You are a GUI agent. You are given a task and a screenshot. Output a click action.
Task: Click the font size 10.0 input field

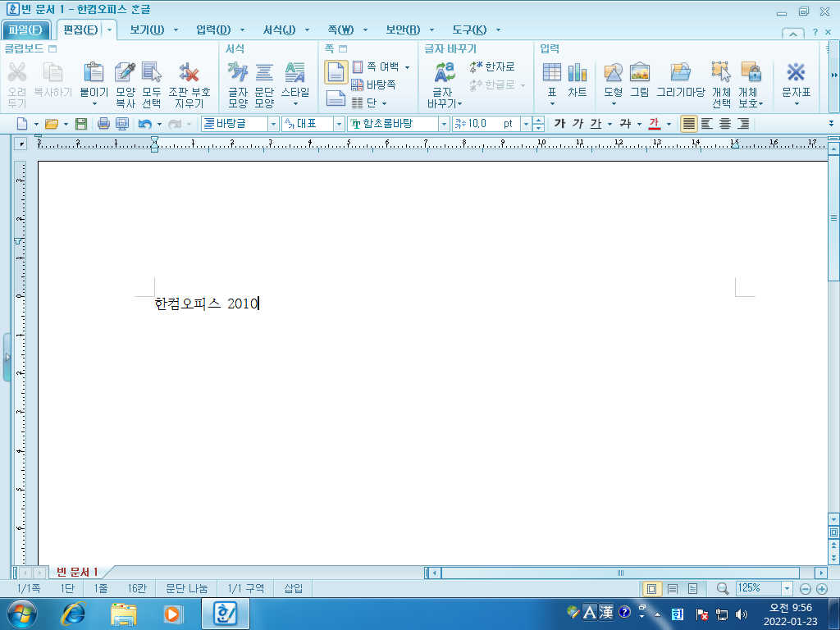[x=486, y=124]
